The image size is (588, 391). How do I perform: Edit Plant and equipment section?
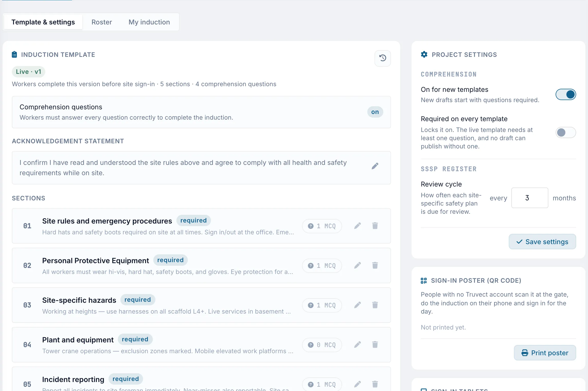[x=358, y=345]
